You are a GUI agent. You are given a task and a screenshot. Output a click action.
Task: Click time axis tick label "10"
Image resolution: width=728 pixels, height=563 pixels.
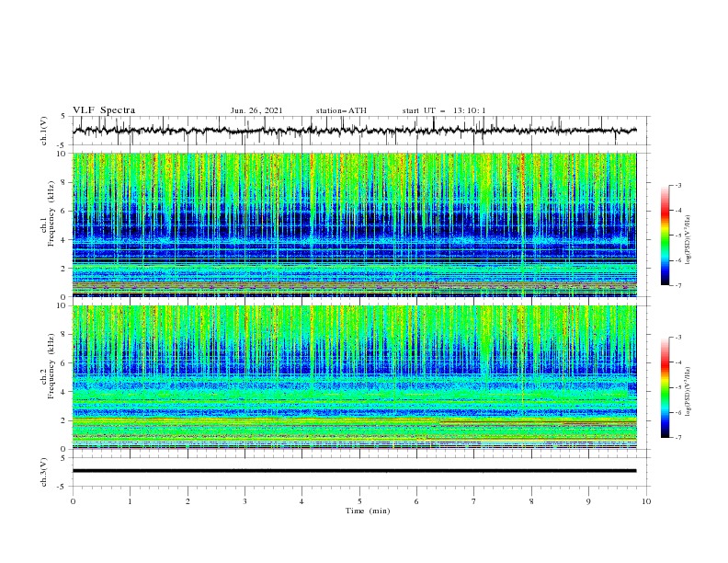click(x=646, y=501)
